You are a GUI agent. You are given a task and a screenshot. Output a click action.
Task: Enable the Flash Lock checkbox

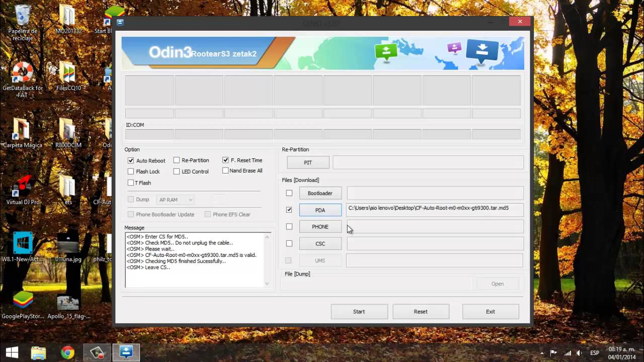pyautogui.click(x=131, y=171)
